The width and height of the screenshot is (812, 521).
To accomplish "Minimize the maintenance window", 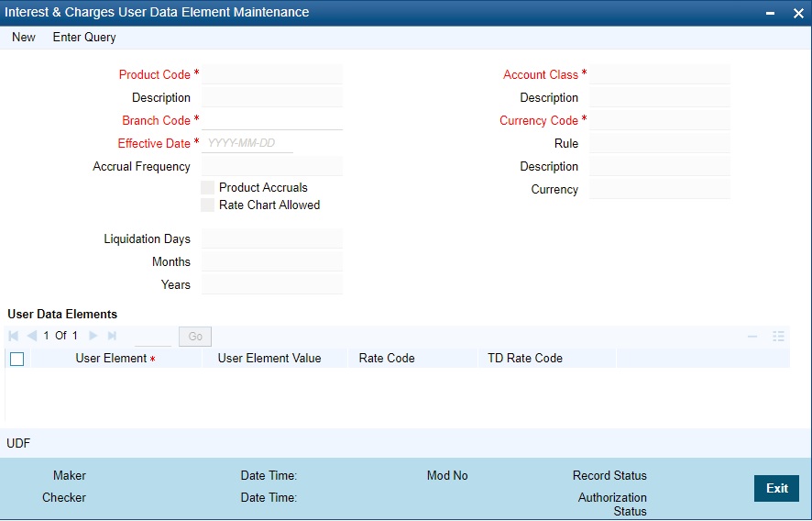I will point(770,13).
